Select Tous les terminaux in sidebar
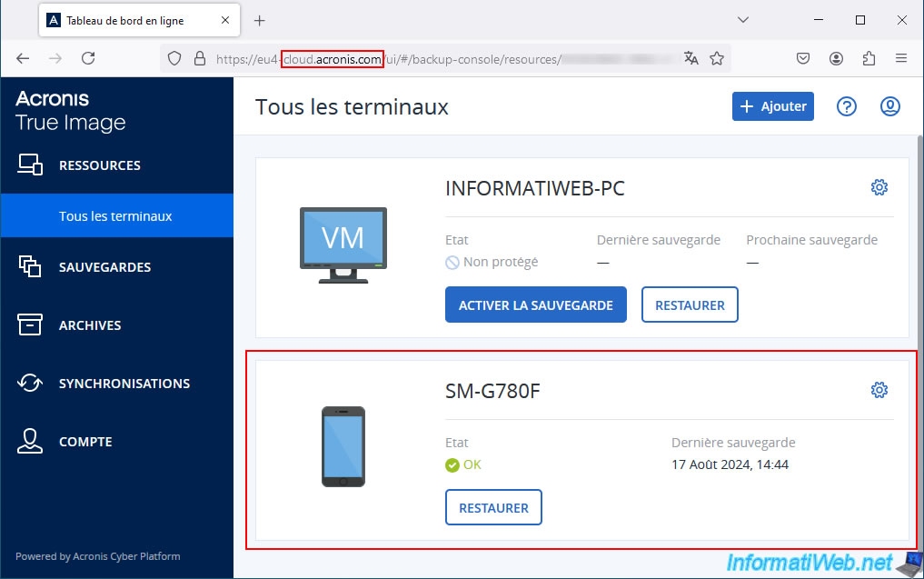This screenshot has height=579, width=924. pos(116,215)
